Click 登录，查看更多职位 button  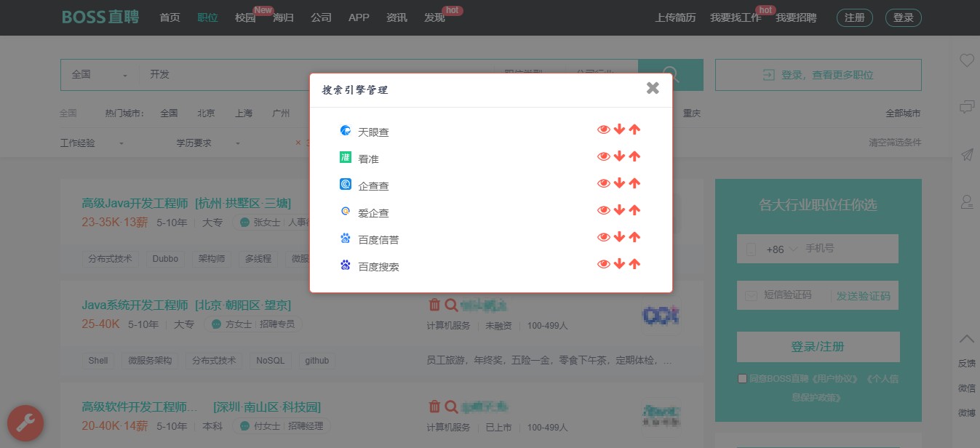(x=818, y=75)
